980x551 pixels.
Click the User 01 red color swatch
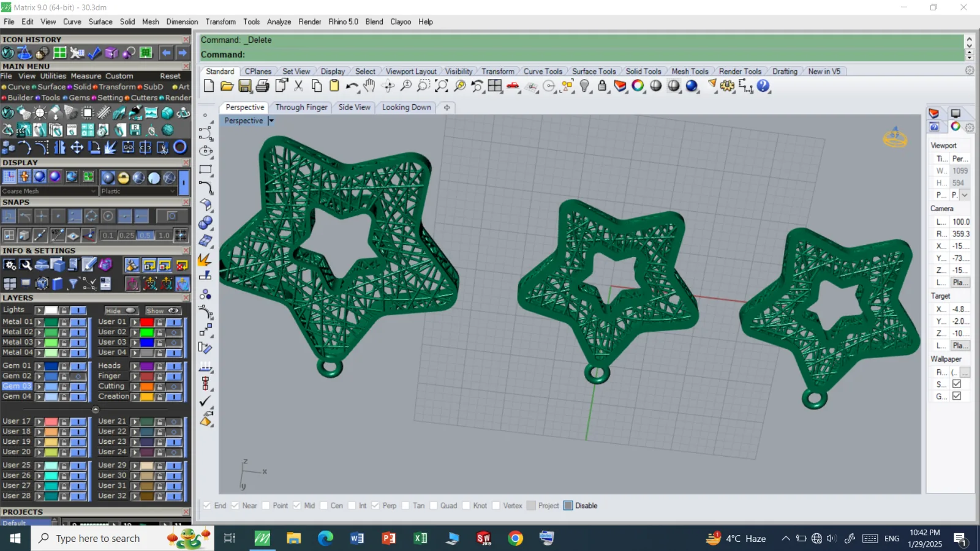click(146, 322)
